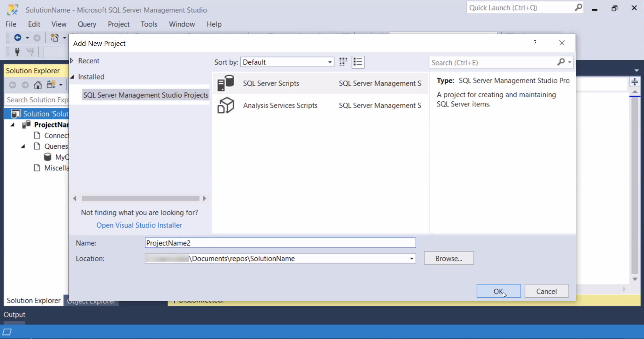Click the Quick Launch magnifier icon
Viewport: 644px width, 339px height.
(578, 8)
